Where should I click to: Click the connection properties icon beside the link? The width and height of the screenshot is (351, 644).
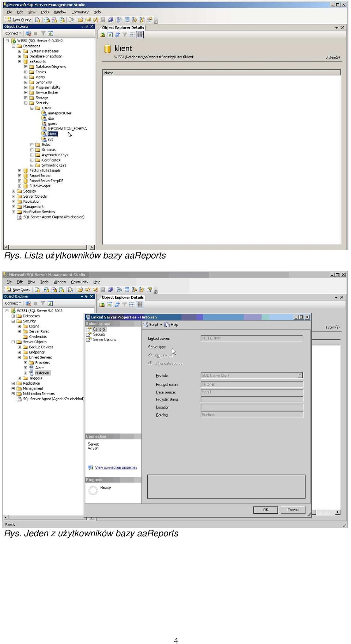click(90, 468)
